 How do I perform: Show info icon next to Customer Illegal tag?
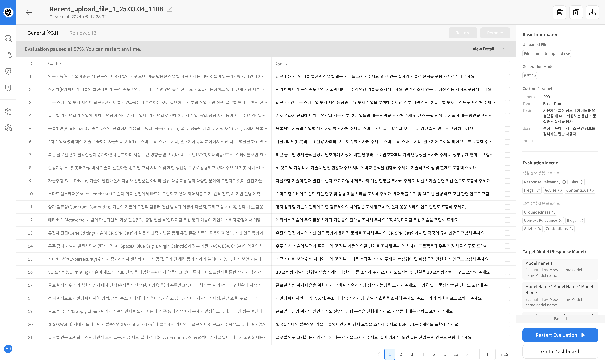click(x=581, y=221)
